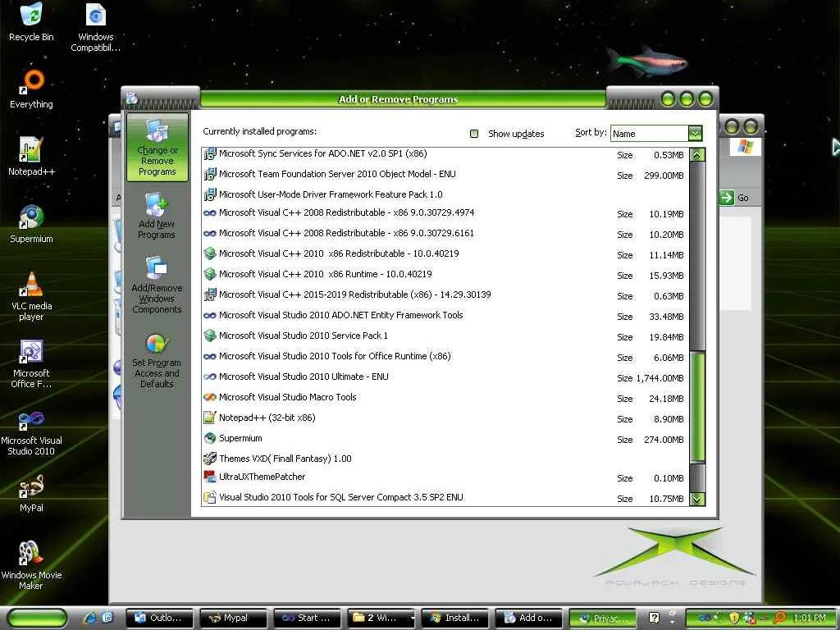Click the 1,744.00MB size value
Image resolution: width=840 pixels, height=630 pixels.
pyautogui.click(x=660, y=378)
